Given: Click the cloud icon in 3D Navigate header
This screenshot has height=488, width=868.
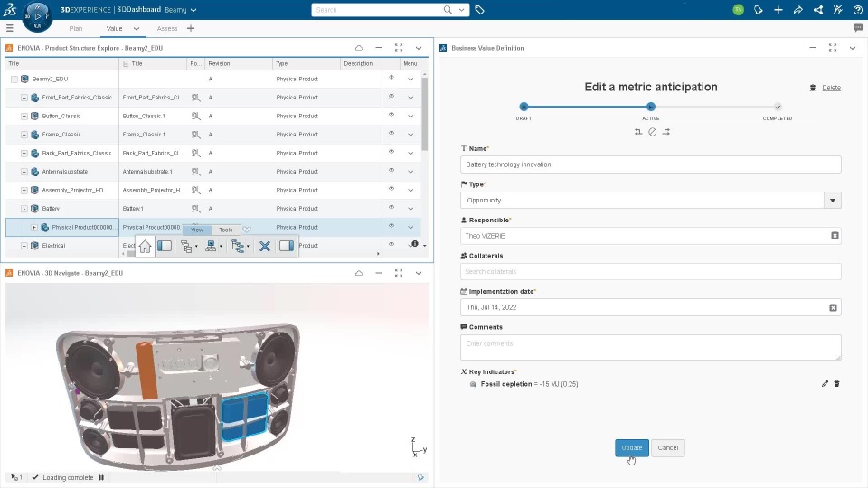Looking at the screenshot, I should point(359,273).
